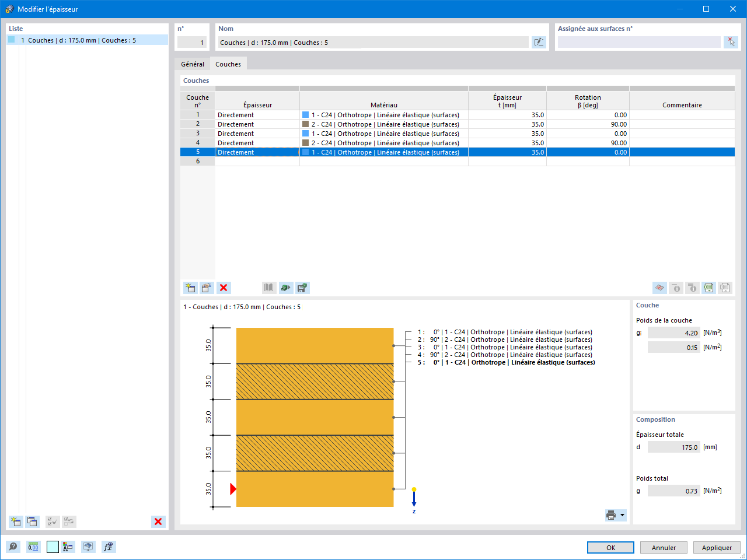
Task: Click the light cyan color swatch in bottom bar
Action: [x=53, y=547]
